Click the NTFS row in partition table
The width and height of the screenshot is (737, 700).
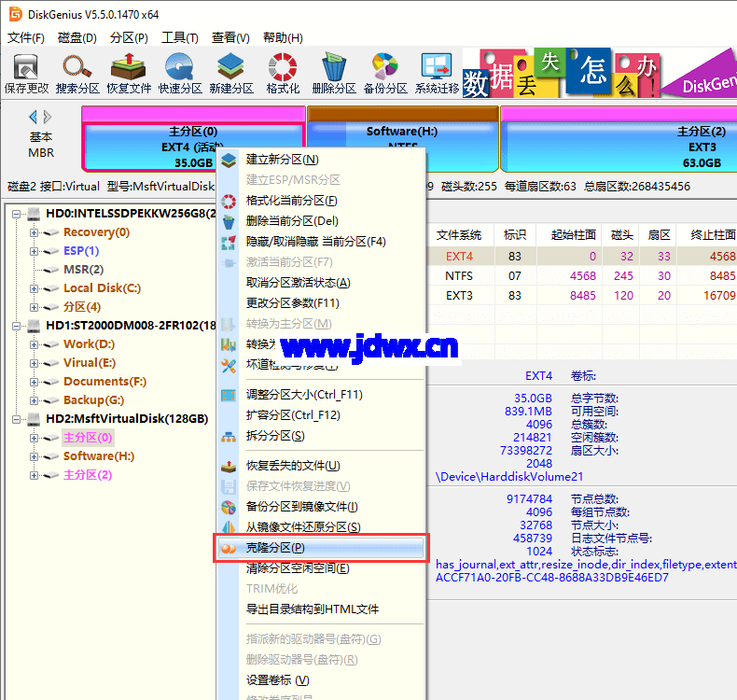click(x=582, y=276)
